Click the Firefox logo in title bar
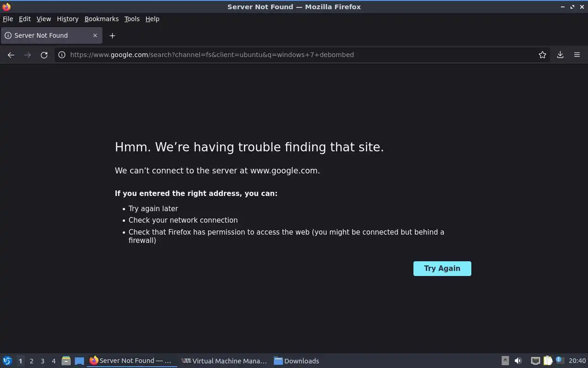Image resolution: width=588 pixels, height=368 pixels. (6, 7)
